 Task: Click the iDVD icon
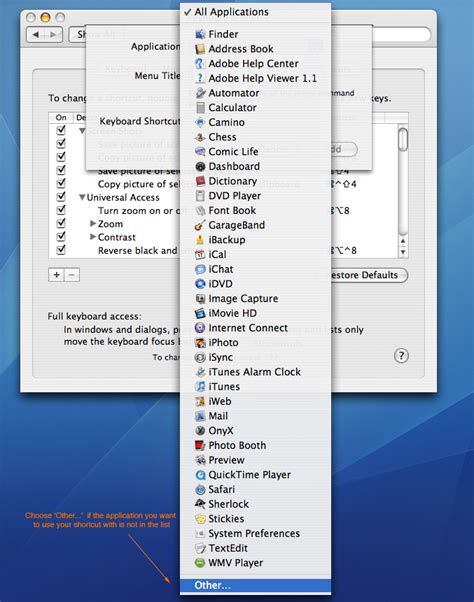200,284
